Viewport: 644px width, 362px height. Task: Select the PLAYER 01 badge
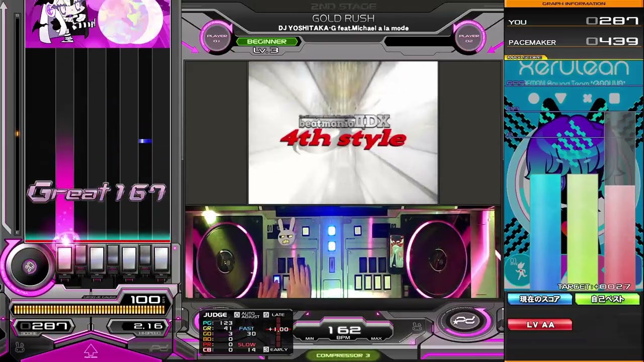[x=217, y=38]
